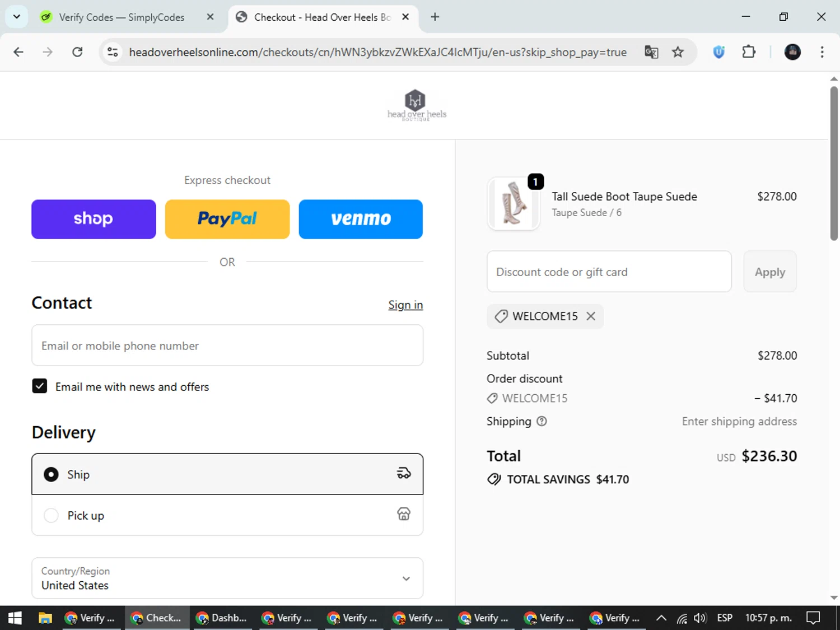The image size is (840, 630).
Task: Go forward in browser history
Action: pos(48,52)
